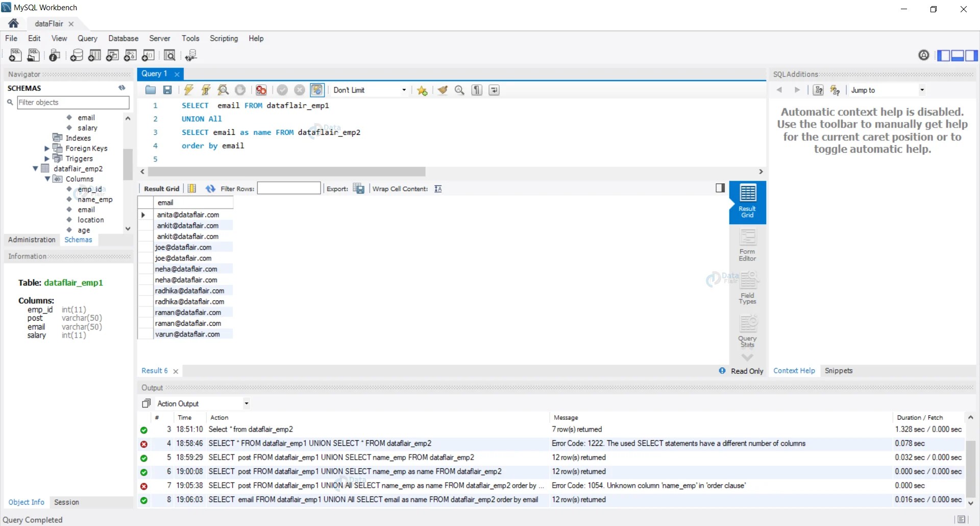
Task: Toggle the result side panel visibility
Action: pyautogui.click(x=720, y=188)
